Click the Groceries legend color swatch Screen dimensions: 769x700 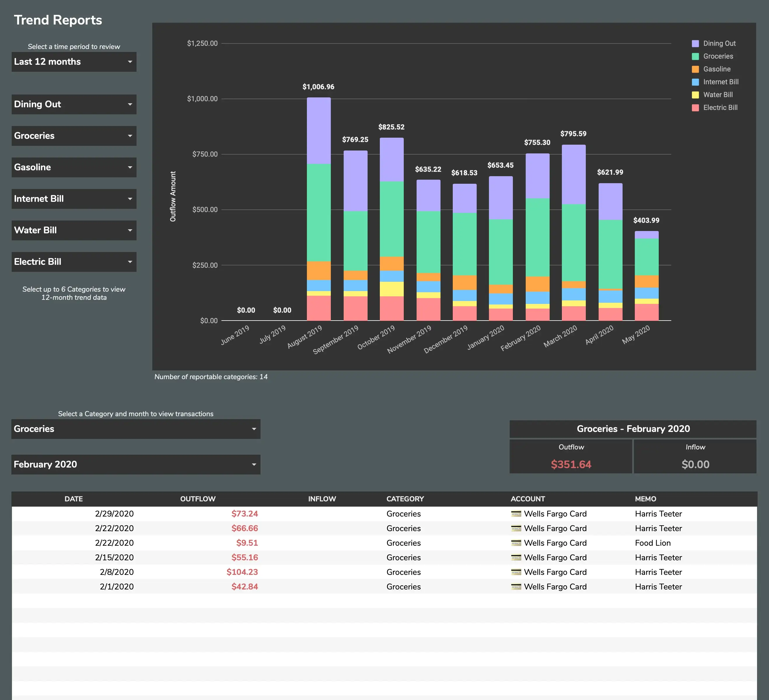pyautogui.click(x=695, y=56)
